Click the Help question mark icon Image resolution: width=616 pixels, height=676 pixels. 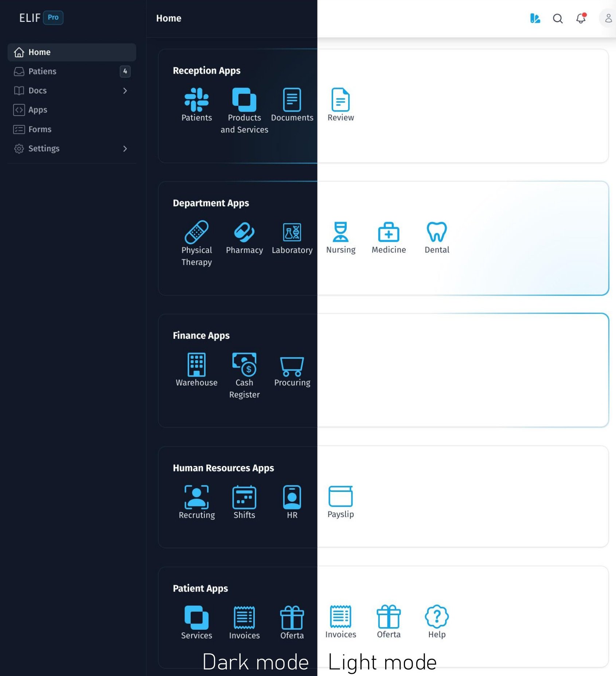click(x=437, y=617)
